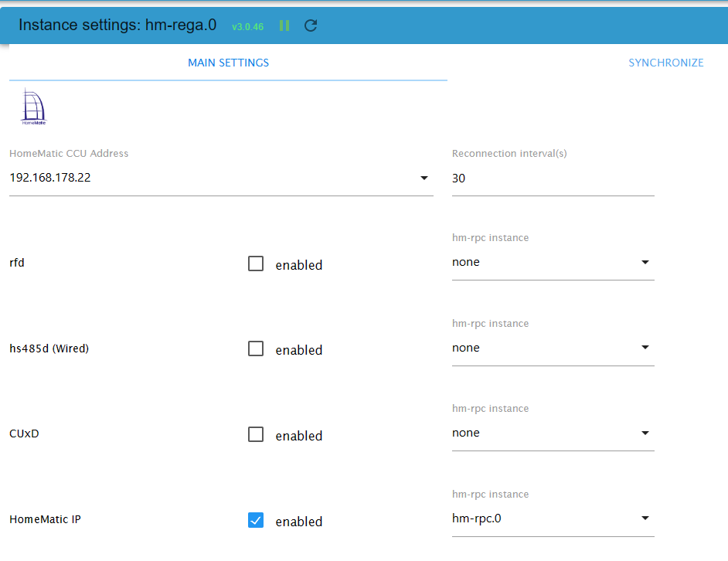Viewport: 728px width, 561px height.
Task: Enable the rfd checkbox
Action: (256, 263)
